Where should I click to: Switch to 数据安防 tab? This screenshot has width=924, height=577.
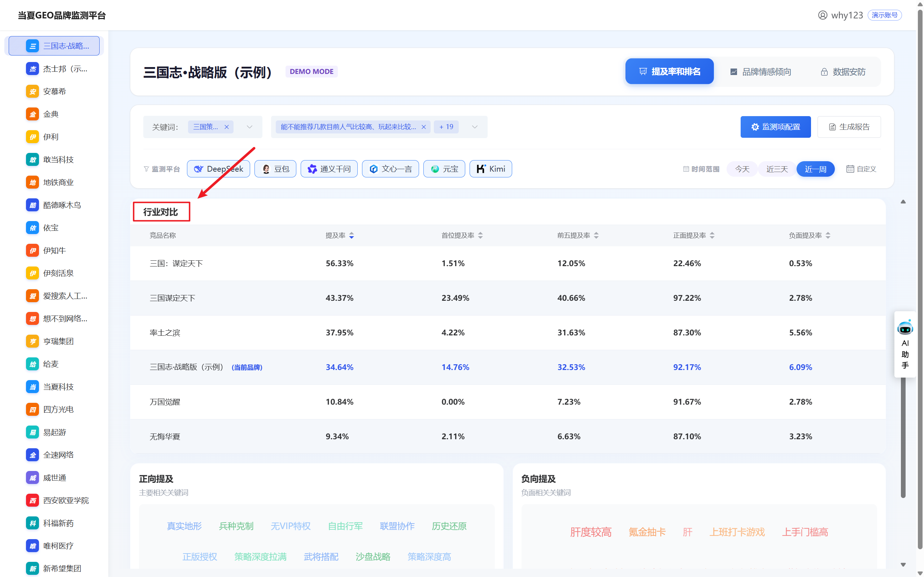tap(843, 72)
